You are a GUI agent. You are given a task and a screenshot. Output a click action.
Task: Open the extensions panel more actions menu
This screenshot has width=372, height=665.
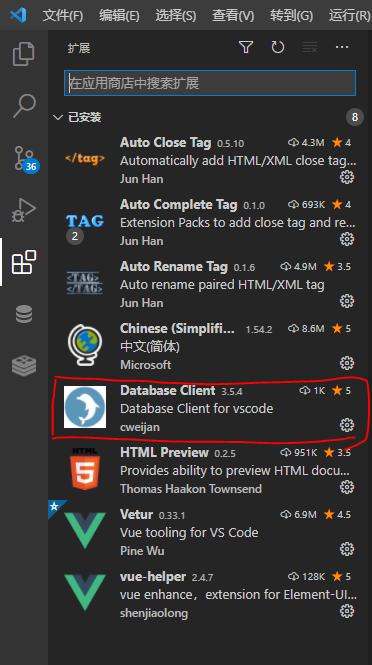tap(341, 47)
